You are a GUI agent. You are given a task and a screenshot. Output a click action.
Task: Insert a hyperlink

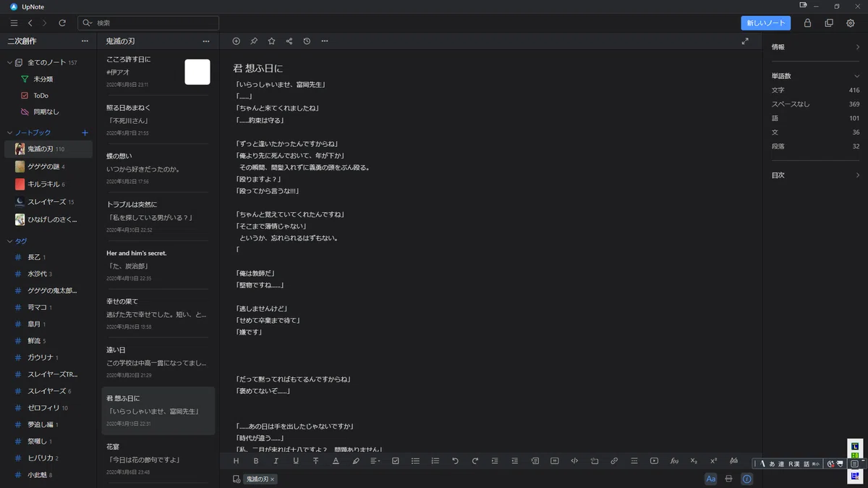614,460
